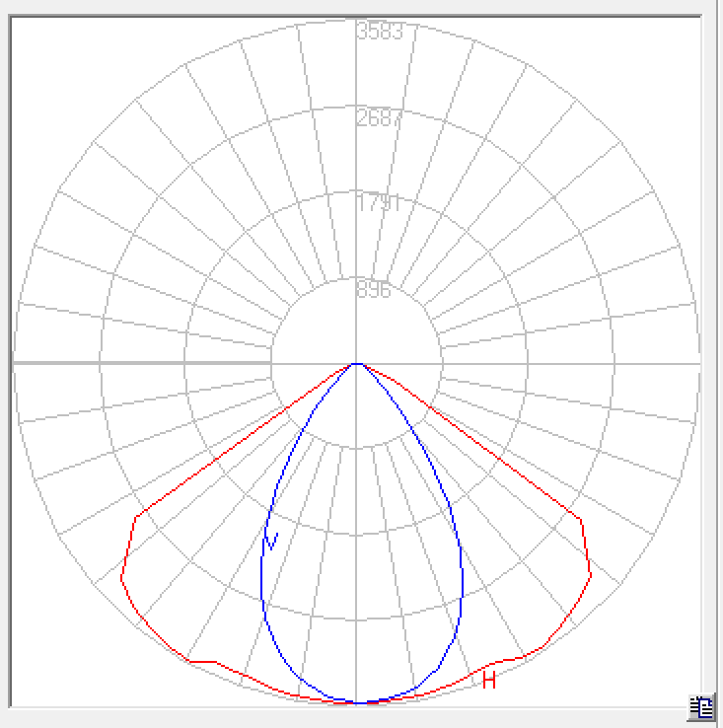Image resolution: width=723 pixels, height=728 pixels.
Task: Select the red curve's upper-left corner vertex
Action: 136,515
